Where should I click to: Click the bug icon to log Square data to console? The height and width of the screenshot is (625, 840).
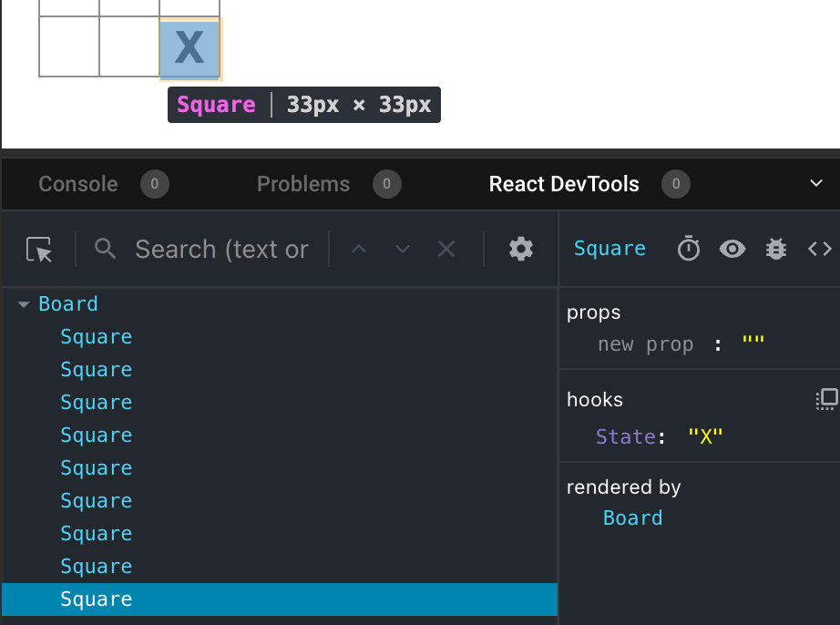775,248
